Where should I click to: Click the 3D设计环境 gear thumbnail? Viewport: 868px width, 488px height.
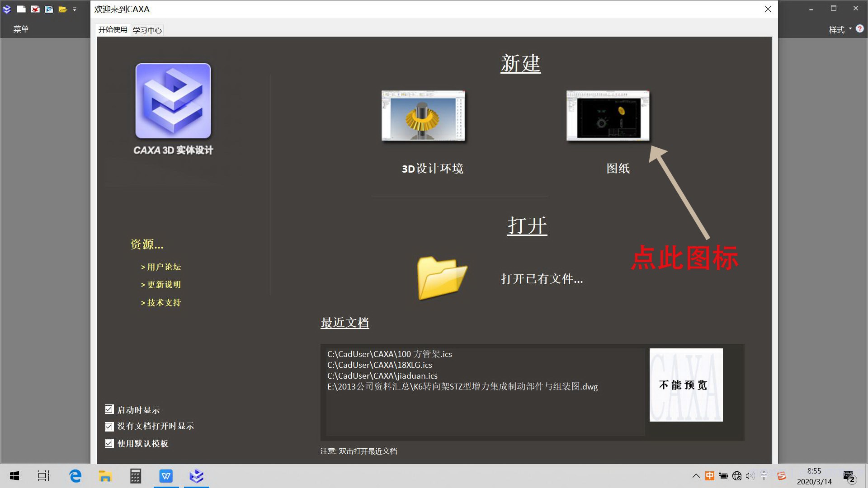point(423,116)
